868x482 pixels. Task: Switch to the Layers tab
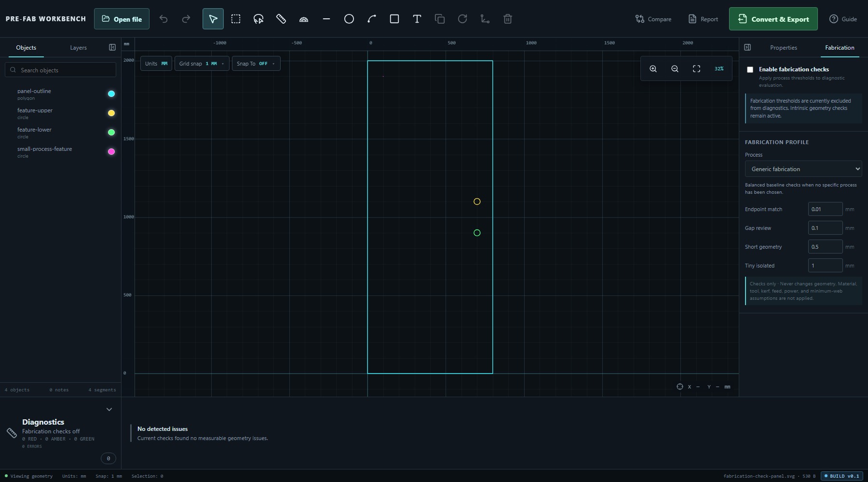[x=78, y=48]
